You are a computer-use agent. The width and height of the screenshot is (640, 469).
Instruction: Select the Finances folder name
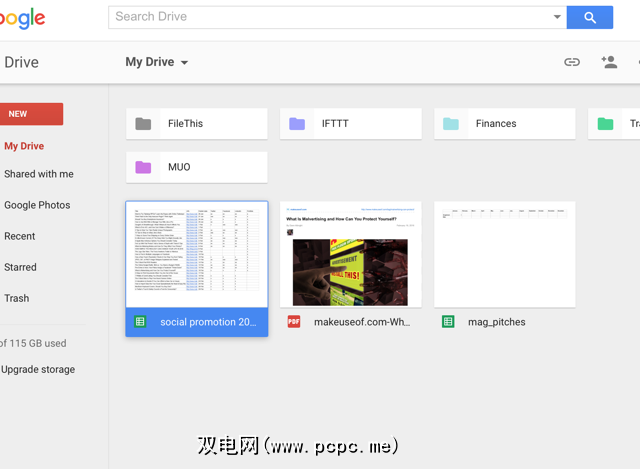[496, 124]
